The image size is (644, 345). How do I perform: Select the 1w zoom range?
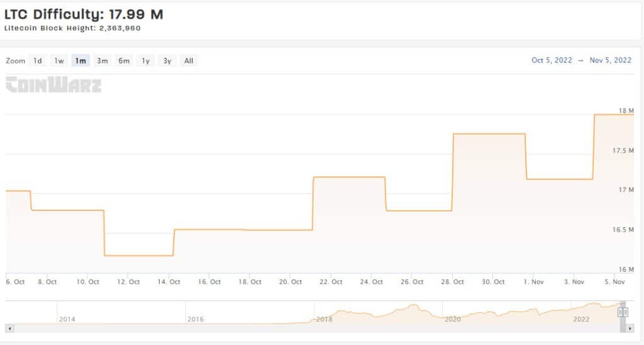tap(59, 61)
